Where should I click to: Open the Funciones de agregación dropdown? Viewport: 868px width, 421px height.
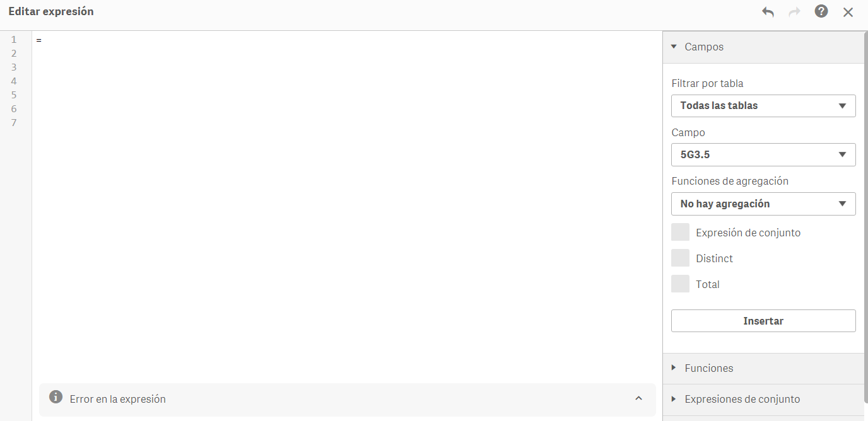pyautogui.click(x=763, y=204)
